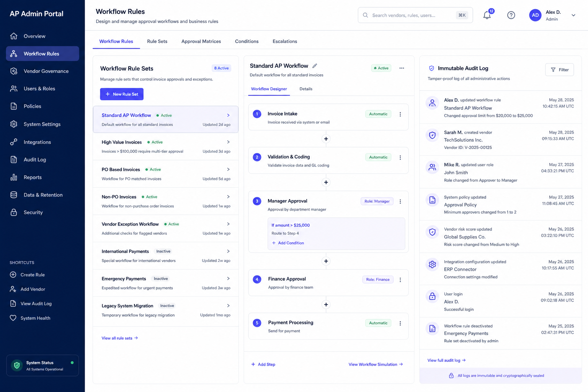Open Validation & Coding step options menu
Screen dimensions: 588x392
click(x=400, y=157)
